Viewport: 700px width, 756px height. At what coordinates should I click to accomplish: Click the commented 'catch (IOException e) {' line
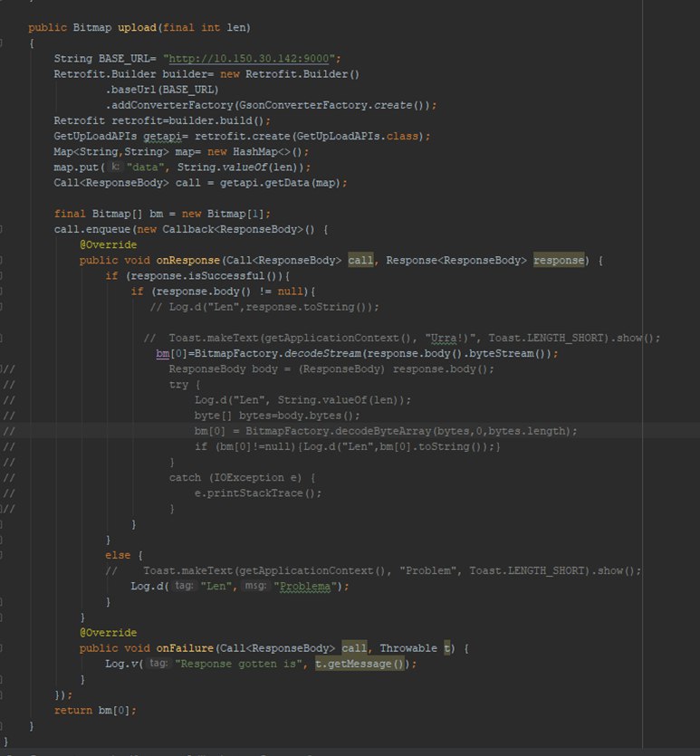[242, 478]
